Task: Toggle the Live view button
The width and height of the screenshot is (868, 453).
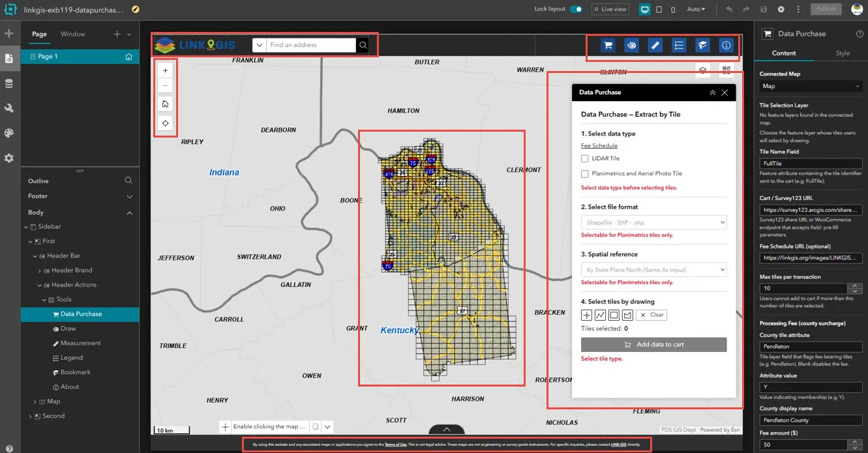Action: tap(610, 9)
